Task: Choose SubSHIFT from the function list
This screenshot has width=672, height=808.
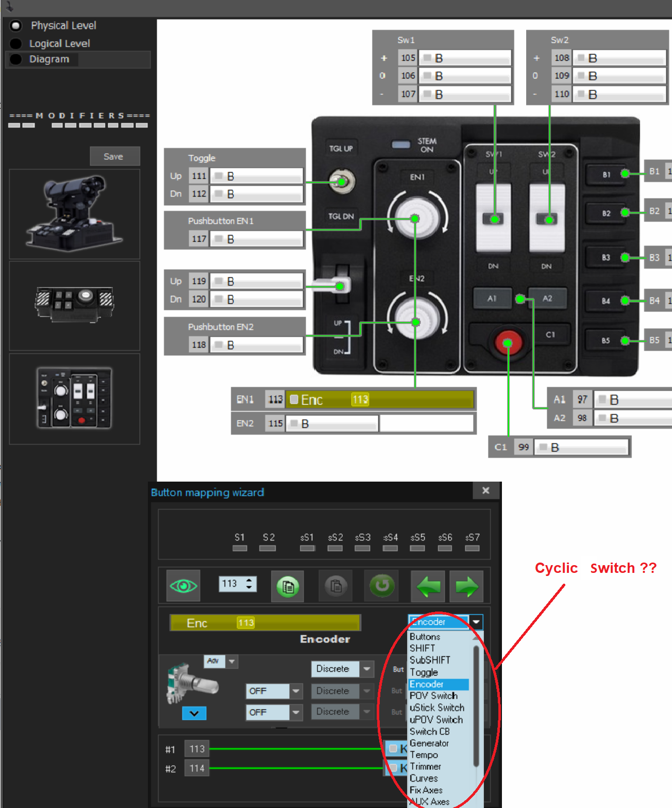Action: (430, 660)
